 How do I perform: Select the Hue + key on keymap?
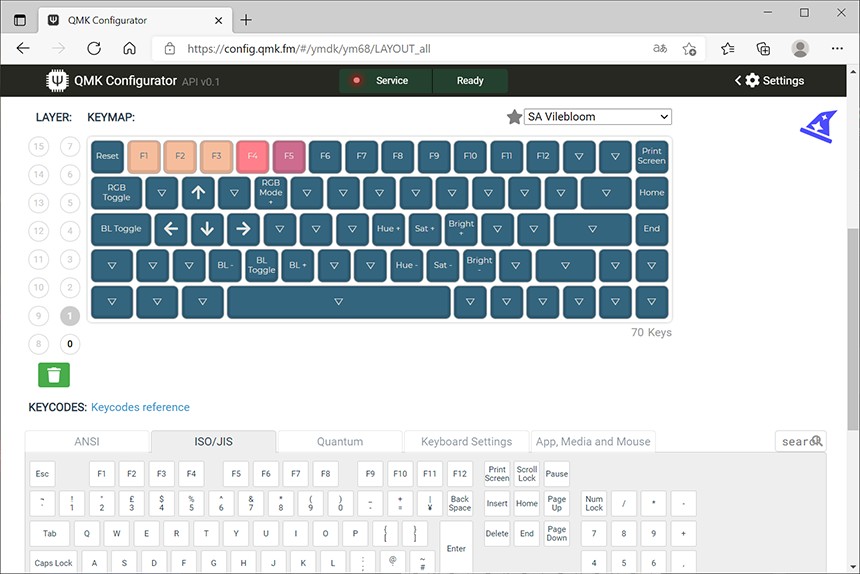388,229
